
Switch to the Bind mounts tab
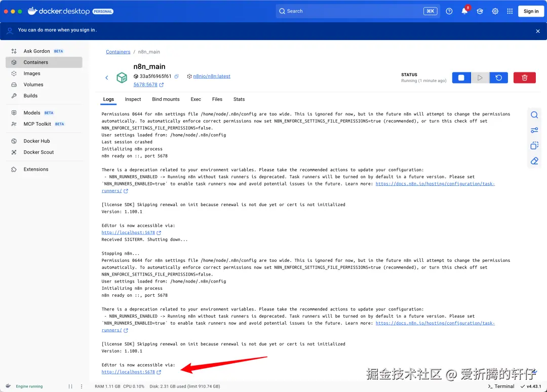[x=166, y=99]
